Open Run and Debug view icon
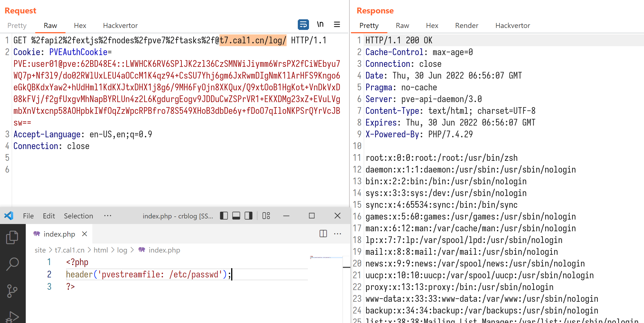The image size is (644, 323). point(12,317)
